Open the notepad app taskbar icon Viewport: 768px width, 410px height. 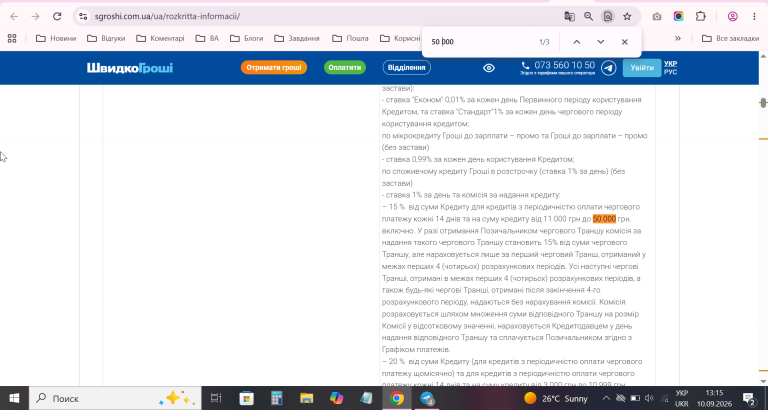click(366, 398)
